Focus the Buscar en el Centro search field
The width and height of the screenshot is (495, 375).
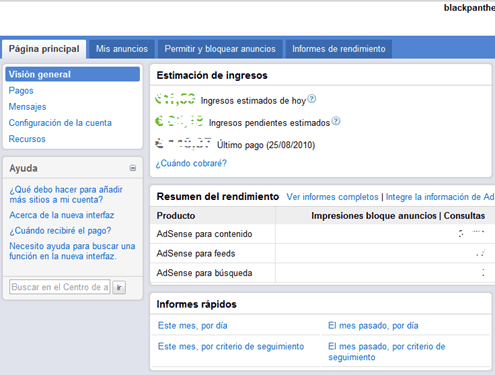click(x=60, y=287)
